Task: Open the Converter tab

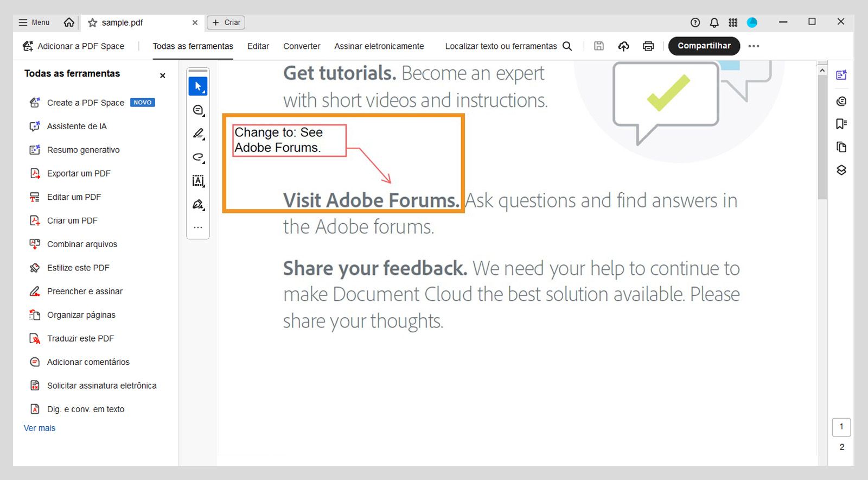Action: [x=302, y=46]
